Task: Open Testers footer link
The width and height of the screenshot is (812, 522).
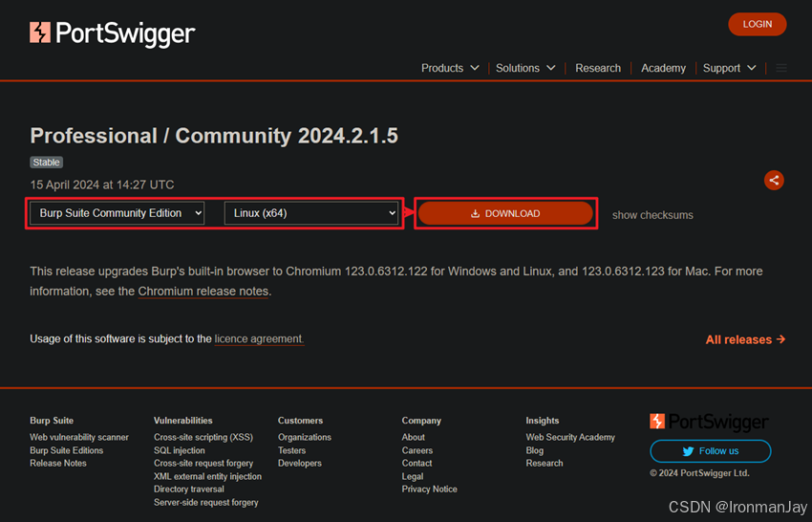Action: (x=291, y=450)
